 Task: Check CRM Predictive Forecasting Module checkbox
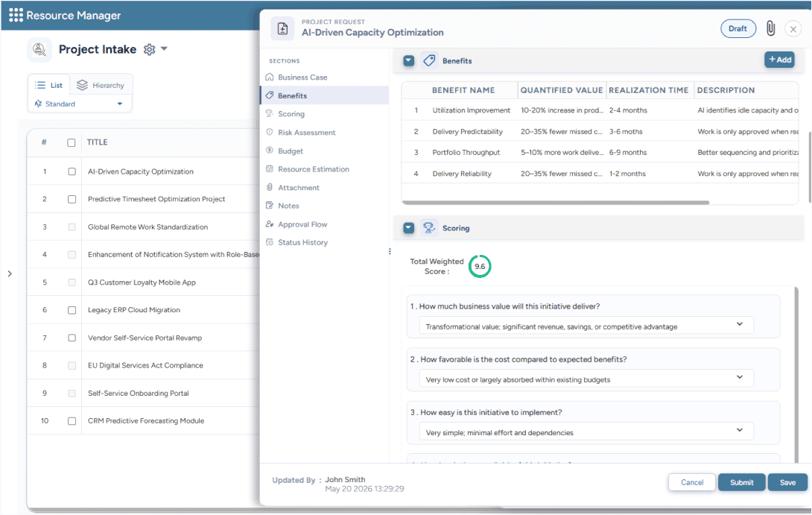pyautogui.click(x=72, y=420)
